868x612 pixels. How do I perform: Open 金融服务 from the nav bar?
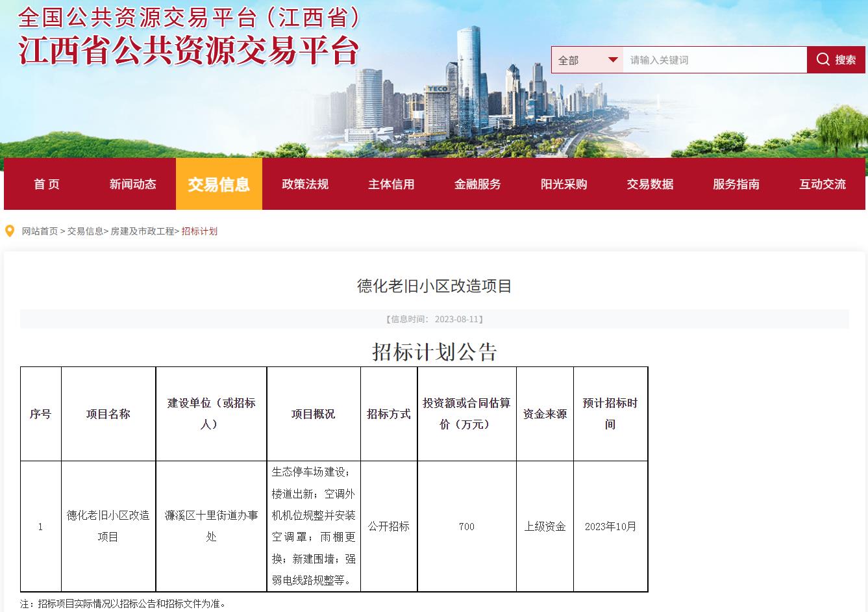(477, 185)
